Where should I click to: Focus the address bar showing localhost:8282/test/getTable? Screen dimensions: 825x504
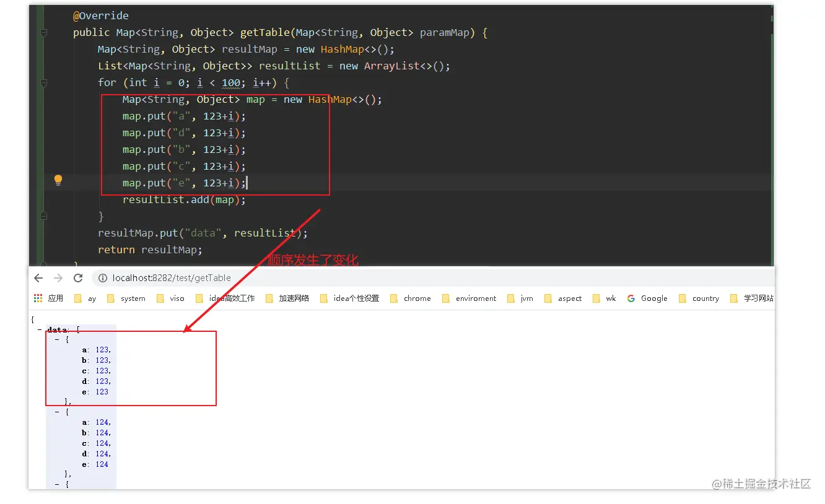(x=434, y=278)
